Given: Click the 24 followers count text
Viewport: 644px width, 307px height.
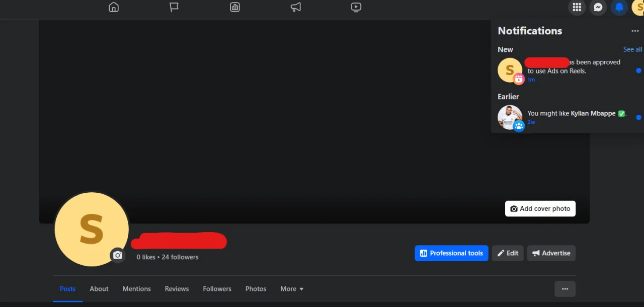Looking at the screenshot, I should click(x=180, y=257).
